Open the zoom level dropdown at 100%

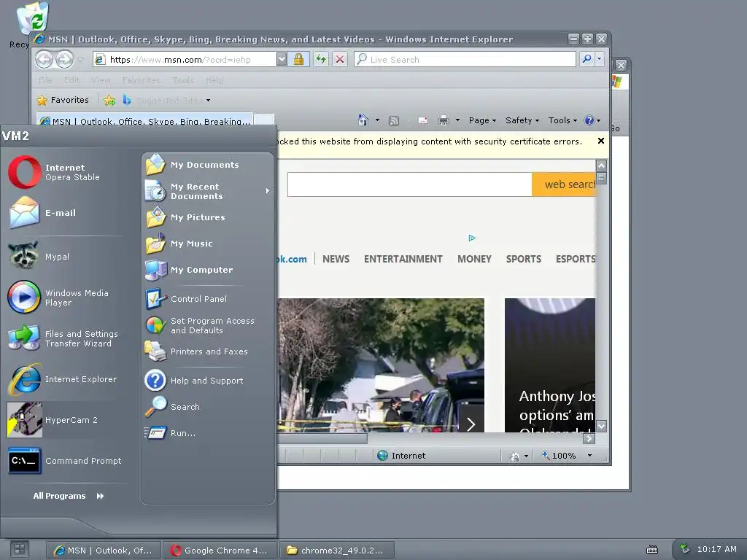[x=589, y=456]
